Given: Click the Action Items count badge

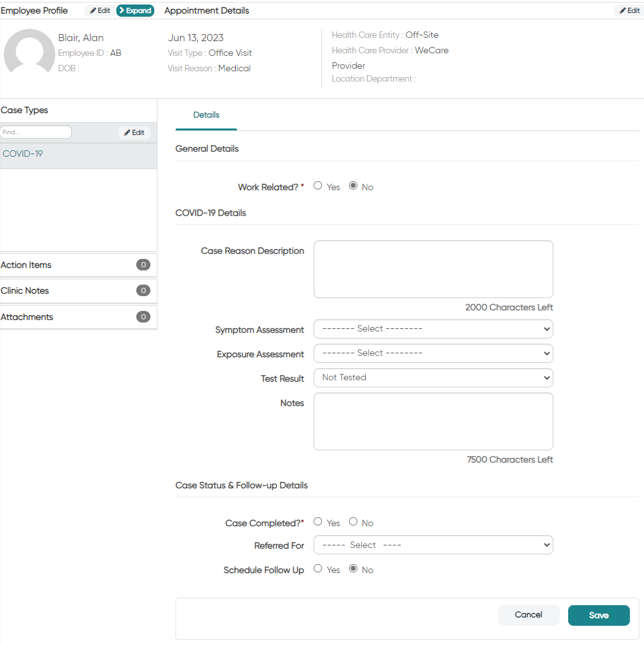Looking at the screenshot, I should (143, 265).
